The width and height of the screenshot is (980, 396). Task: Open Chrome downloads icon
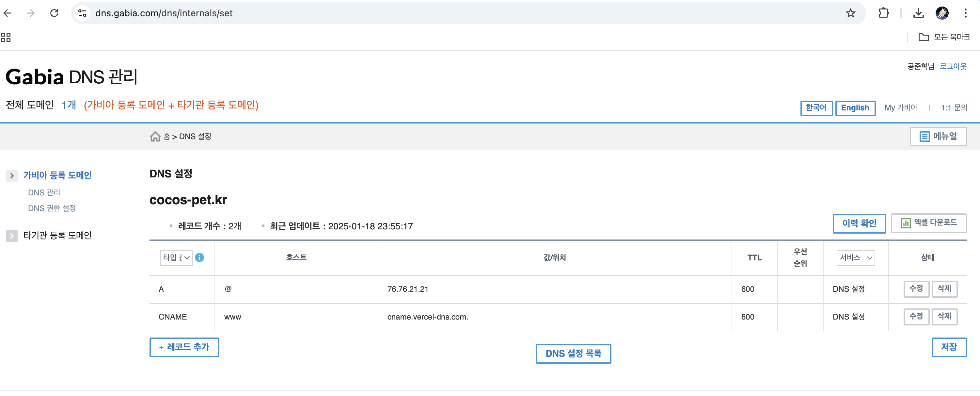coord(918,13)
